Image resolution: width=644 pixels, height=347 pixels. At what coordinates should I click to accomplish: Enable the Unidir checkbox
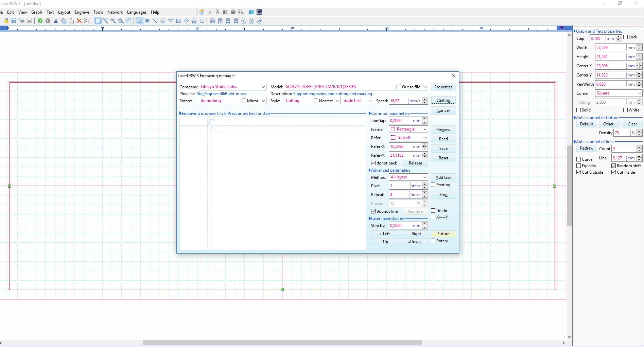coord(433,211)
